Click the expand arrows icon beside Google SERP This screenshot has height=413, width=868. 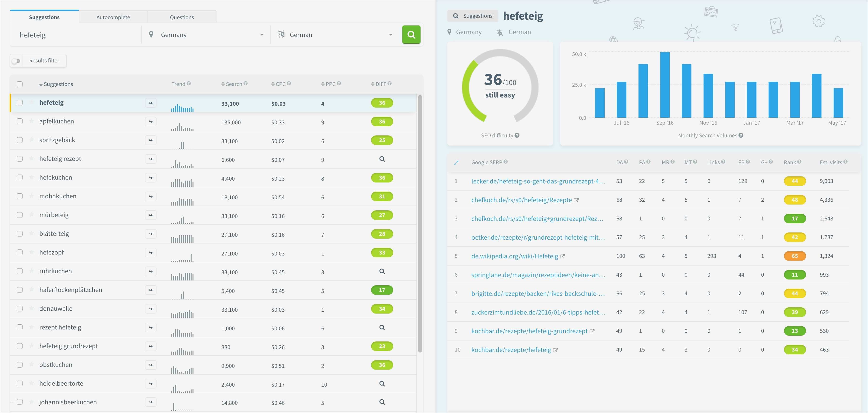click(456, 163)
